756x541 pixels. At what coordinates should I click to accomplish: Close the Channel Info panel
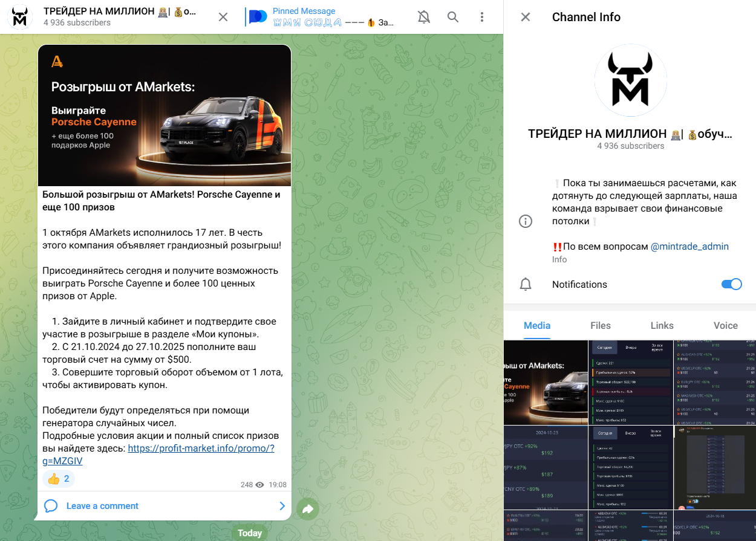point(526,17)
